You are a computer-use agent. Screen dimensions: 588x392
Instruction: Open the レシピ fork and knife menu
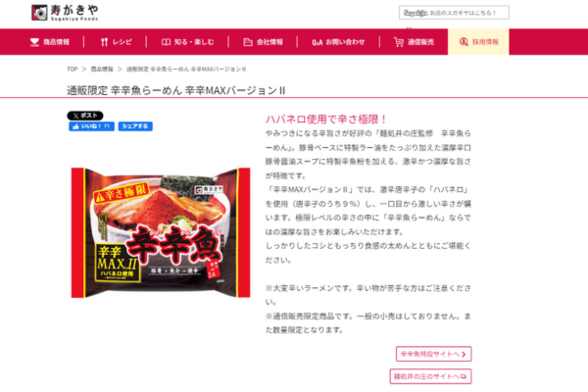tap(117, 42)
